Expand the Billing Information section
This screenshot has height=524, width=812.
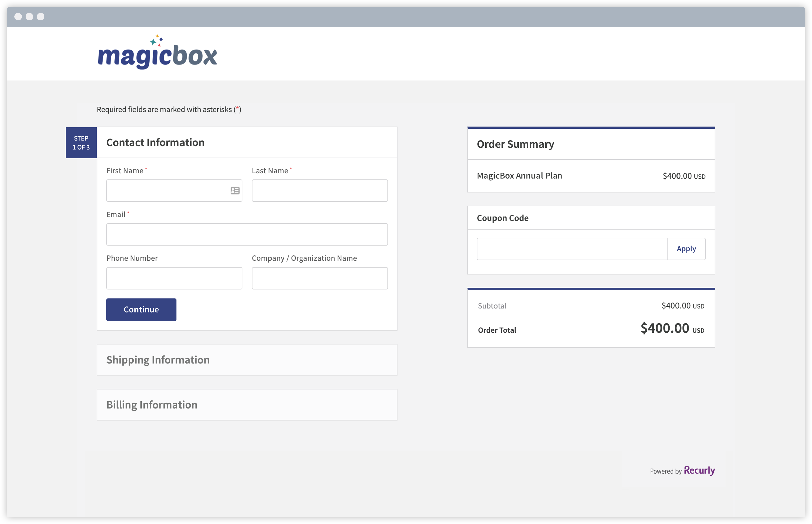tap(247, 405)
